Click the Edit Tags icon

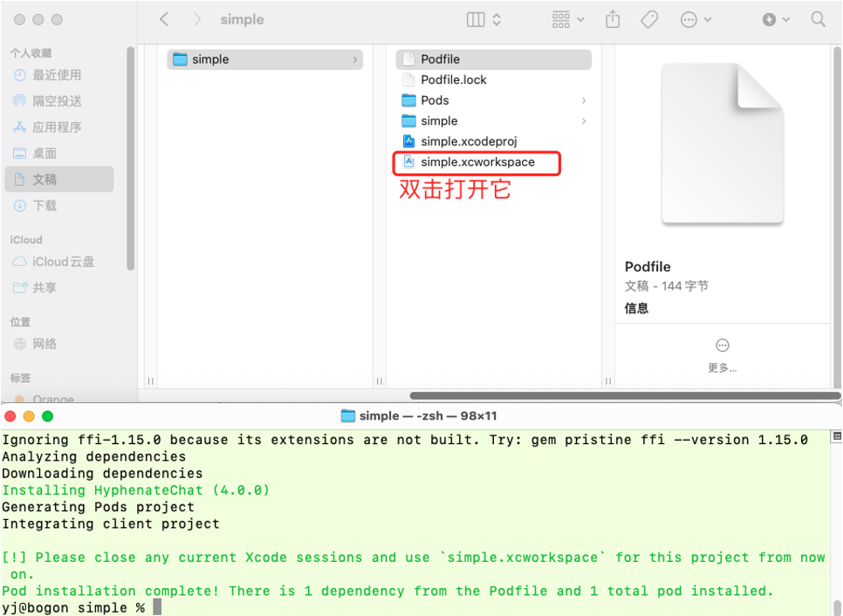tap(649, 19)
